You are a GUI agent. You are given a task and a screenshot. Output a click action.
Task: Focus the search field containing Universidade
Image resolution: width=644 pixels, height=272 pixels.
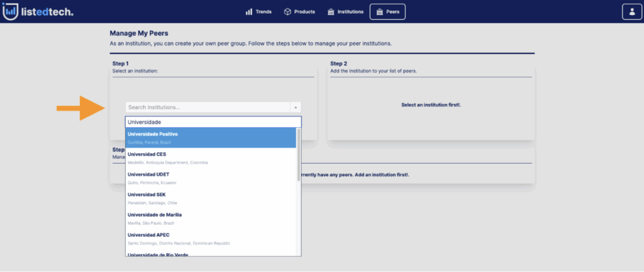point(213,122)
